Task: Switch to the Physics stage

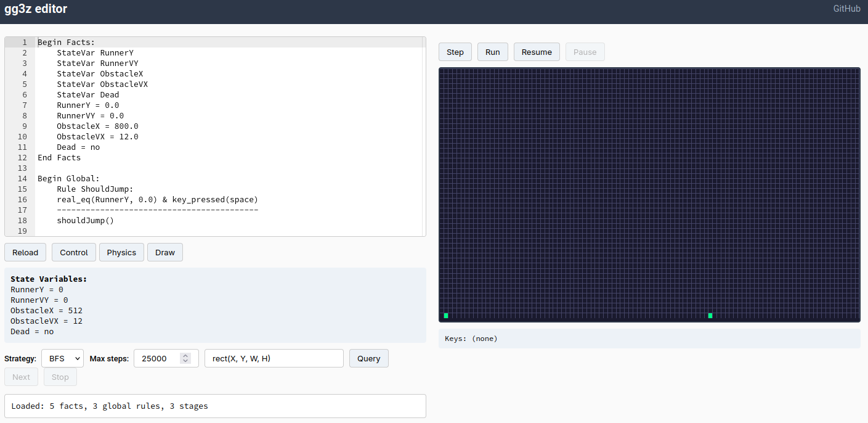Action: pyautogui.click(x=121, y=252)
